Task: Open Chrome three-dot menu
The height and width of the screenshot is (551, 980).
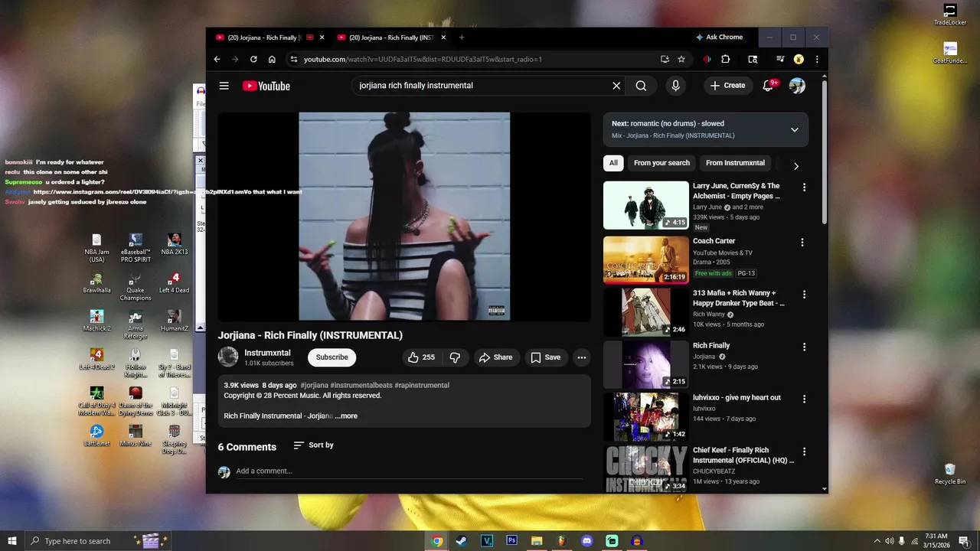Action: coord(817,59)
